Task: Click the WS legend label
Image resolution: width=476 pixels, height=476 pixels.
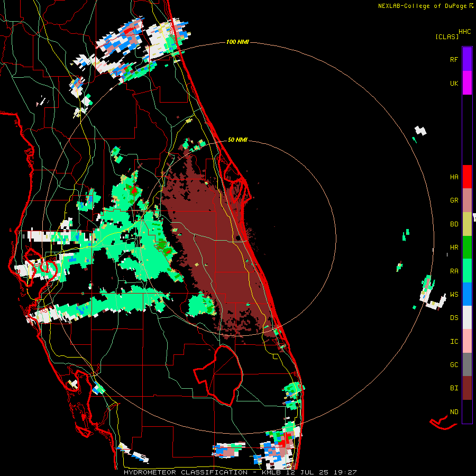Action: [454, 294]
